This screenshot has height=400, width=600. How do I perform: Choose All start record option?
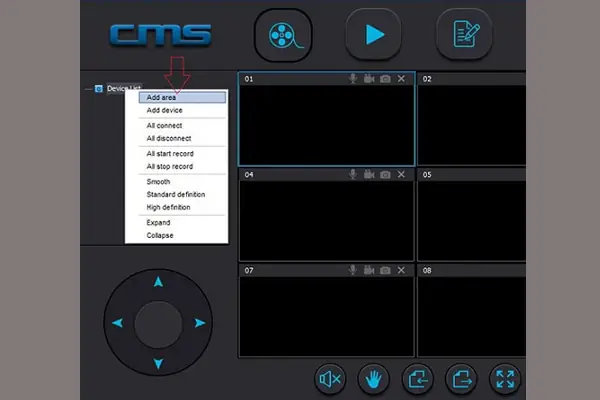(182, 153)
